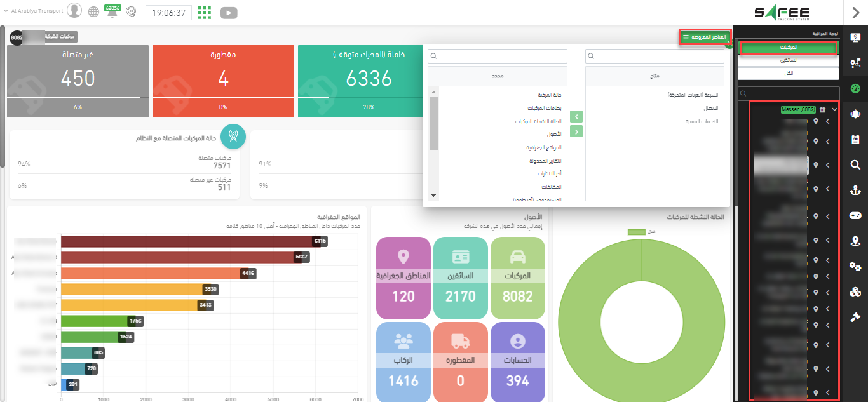Switch to the السائقين tab
Viewport: 868px width, 402px height.
[789, 60]
